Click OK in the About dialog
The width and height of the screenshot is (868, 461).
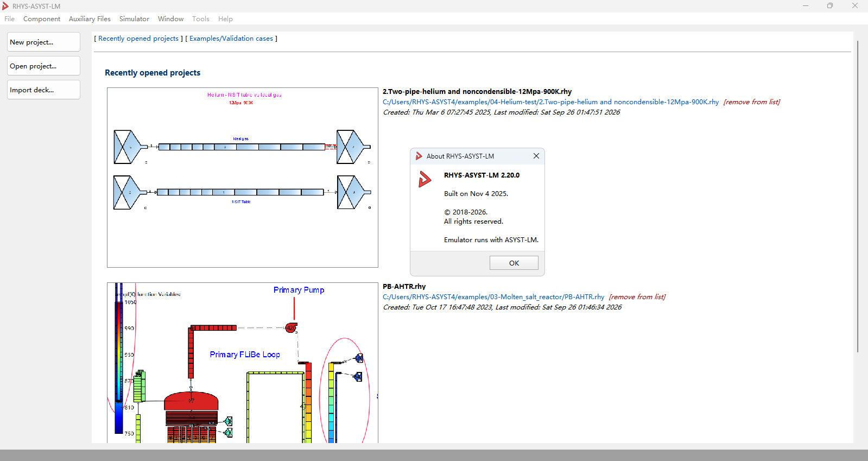(514, 263)
